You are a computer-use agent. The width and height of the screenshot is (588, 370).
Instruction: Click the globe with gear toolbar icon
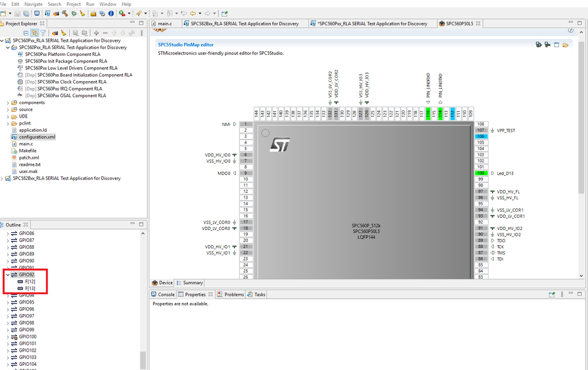[102, 14]
